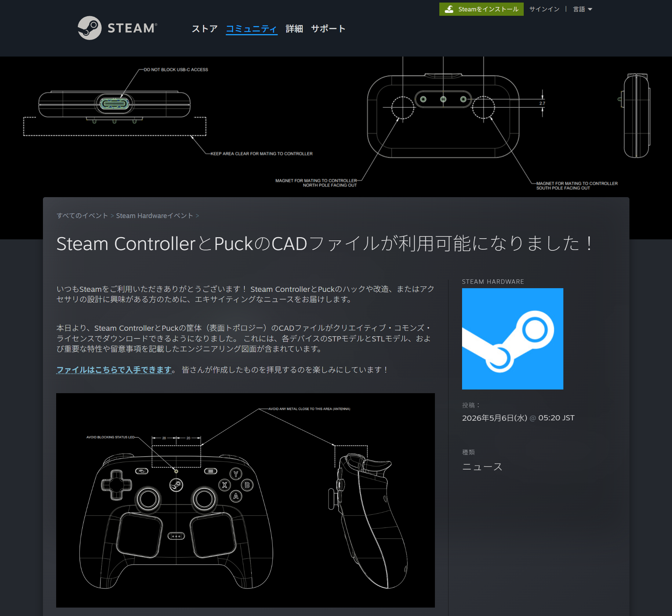672x616 pixels.
Task: Go to すべてのイベント breadcrumb link
Action: pyautogui.click(x=82, y=215)
